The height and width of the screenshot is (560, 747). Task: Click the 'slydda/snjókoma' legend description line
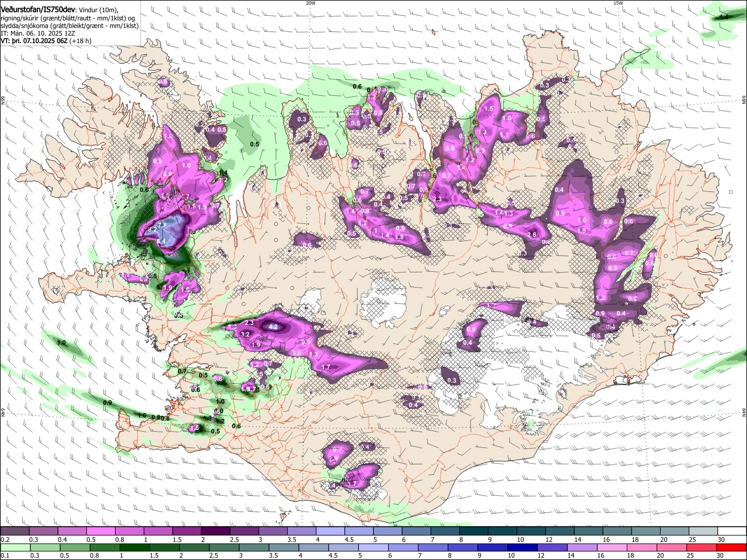(x=69, y=26)
